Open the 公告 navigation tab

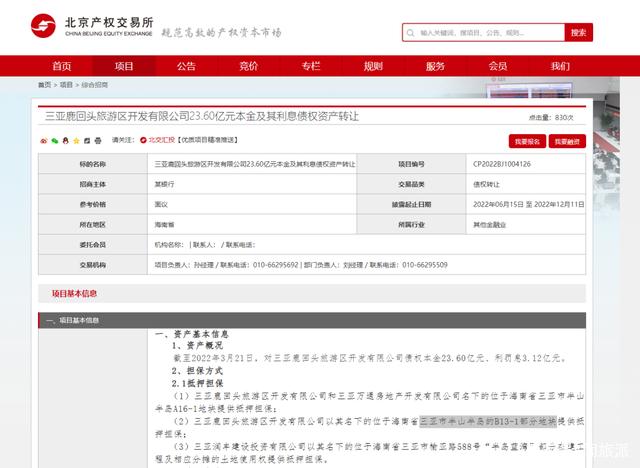coord(186,66)
